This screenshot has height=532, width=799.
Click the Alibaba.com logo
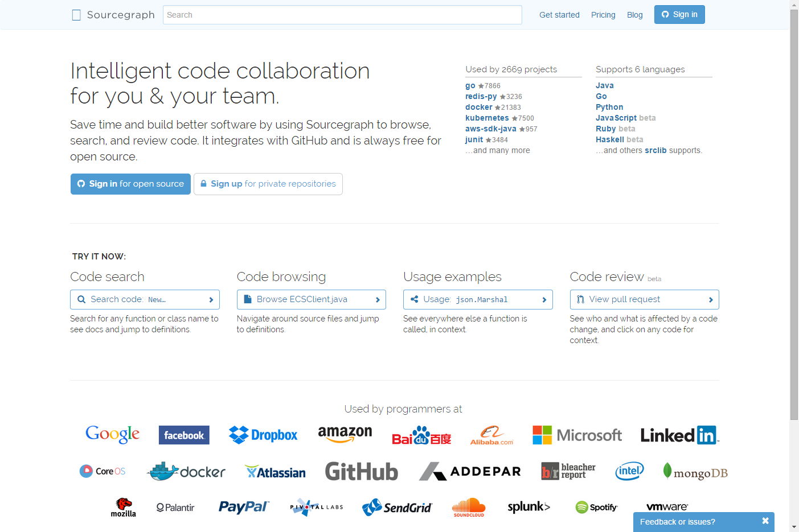point(491,435)
